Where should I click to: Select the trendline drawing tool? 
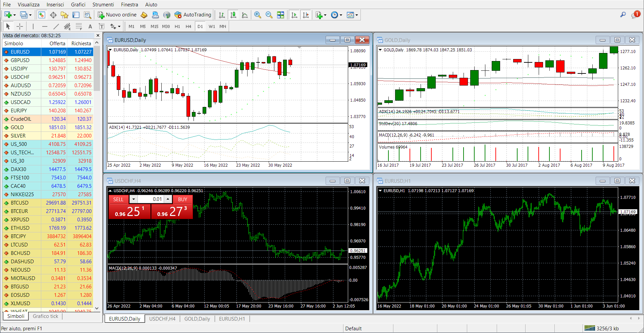[x=56, y=26]
